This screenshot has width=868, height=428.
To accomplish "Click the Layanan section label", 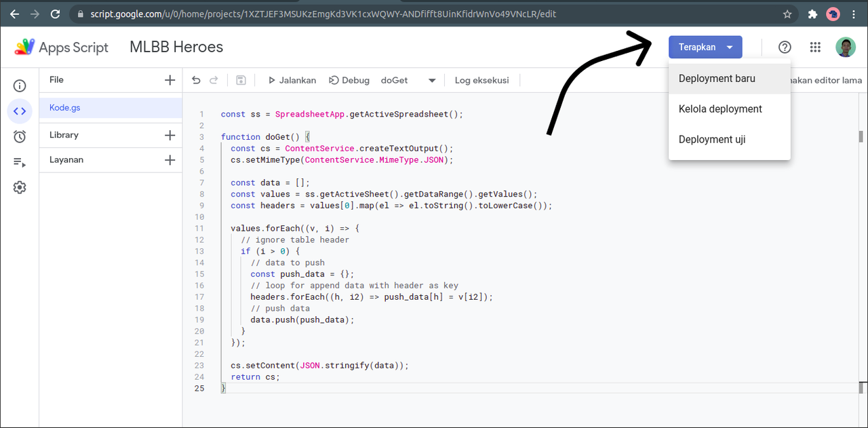I will [x=66, y=160].
